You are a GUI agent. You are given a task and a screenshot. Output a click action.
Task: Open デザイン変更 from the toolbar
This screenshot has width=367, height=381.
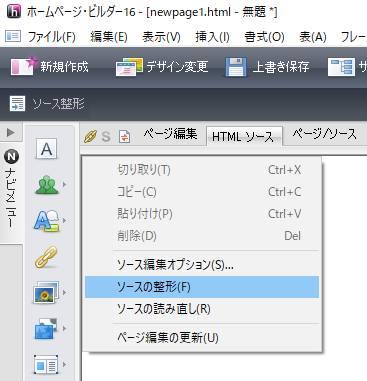coord(162,66)
